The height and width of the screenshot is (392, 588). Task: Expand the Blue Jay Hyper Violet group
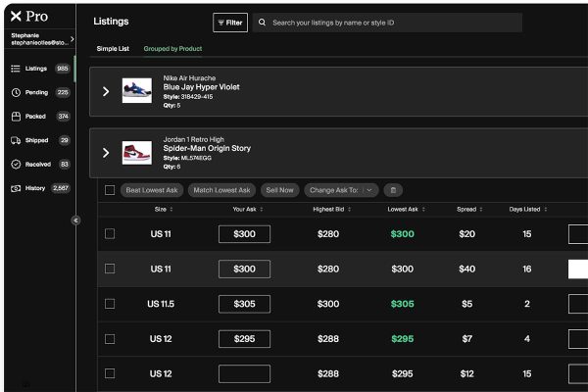106,91
